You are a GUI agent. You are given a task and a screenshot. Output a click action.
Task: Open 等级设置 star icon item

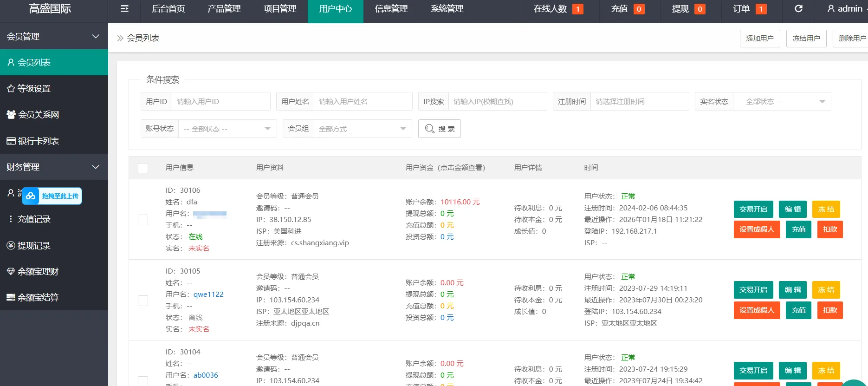tap(11, 88)
